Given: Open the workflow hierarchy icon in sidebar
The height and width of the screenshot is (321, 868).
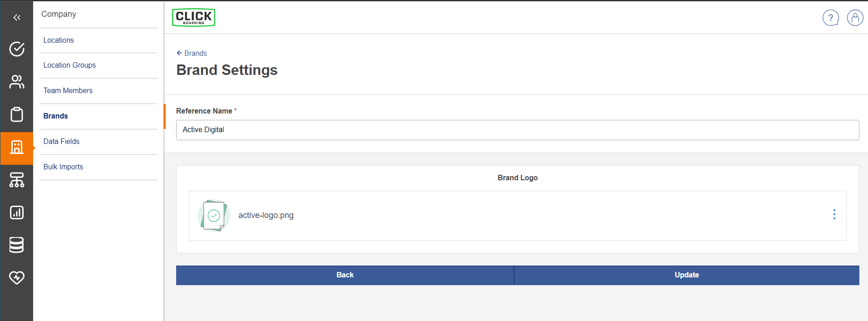Looking at the screenshot, I should coord(17,180).
